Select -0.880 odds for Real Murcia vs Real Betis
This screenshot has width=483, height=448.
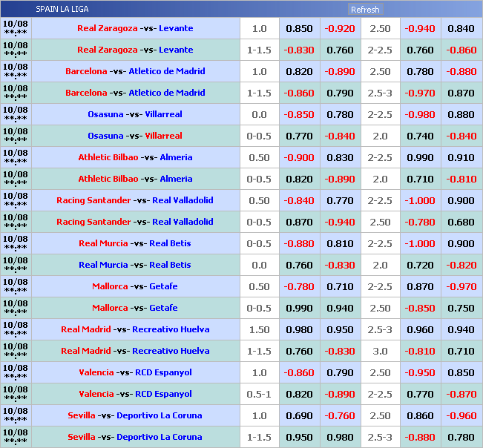point(299,243)
